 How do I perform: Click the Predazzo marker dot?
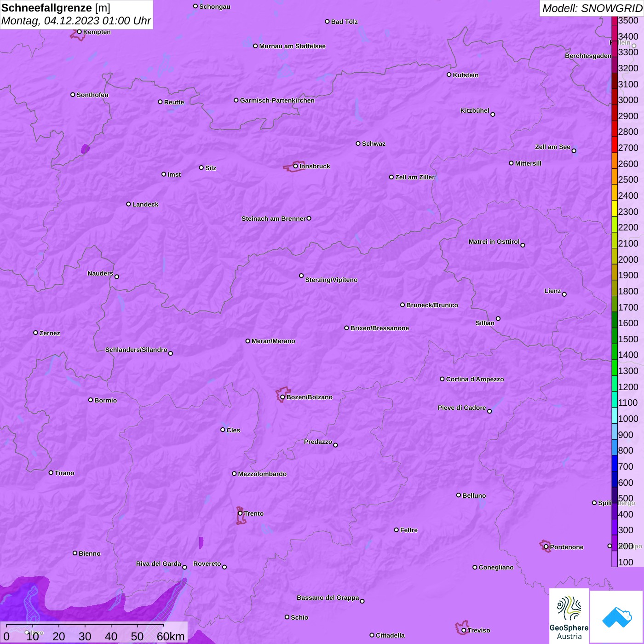335,445
